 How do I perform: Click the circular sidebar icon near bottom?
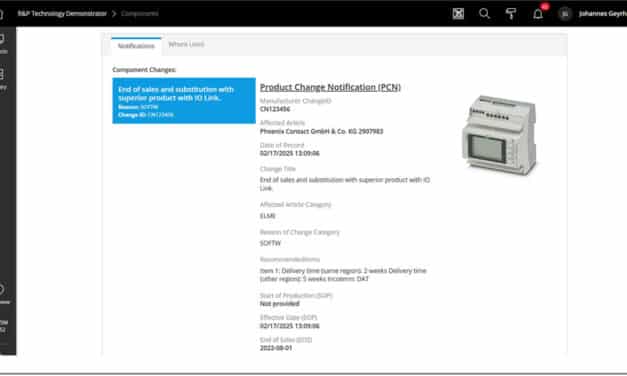coord(2,289)
